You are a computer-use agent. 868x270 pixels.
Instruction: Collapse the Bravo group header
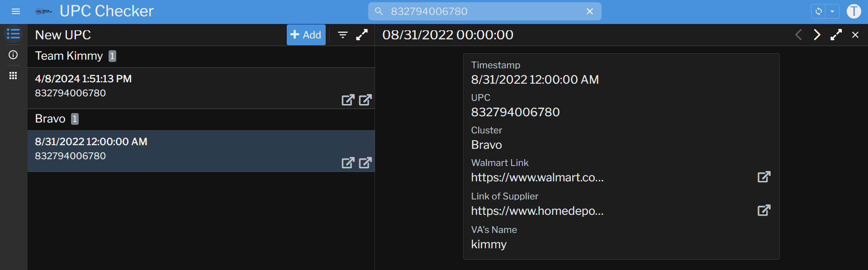click(50, 119)
